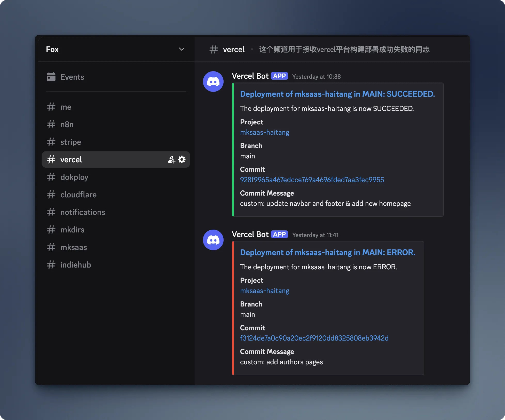
Task: Click commit message about navbar and footer
Action: point(325,204)
